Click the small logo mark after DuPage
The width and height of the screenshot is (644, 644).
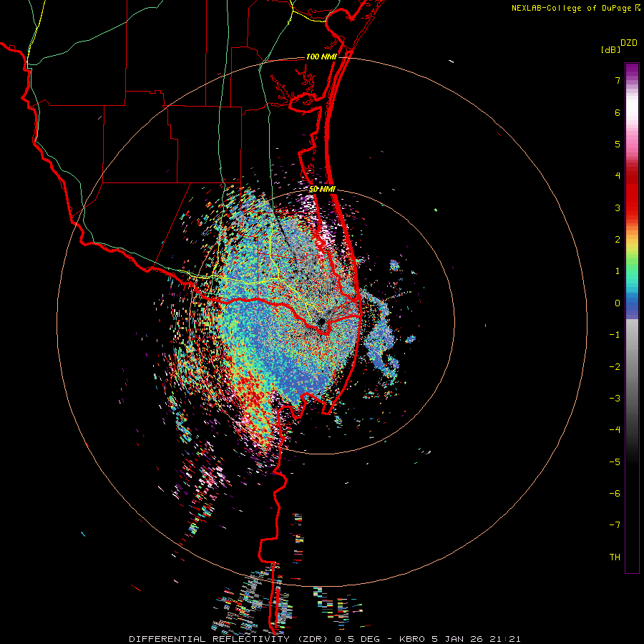coord(638,8)
